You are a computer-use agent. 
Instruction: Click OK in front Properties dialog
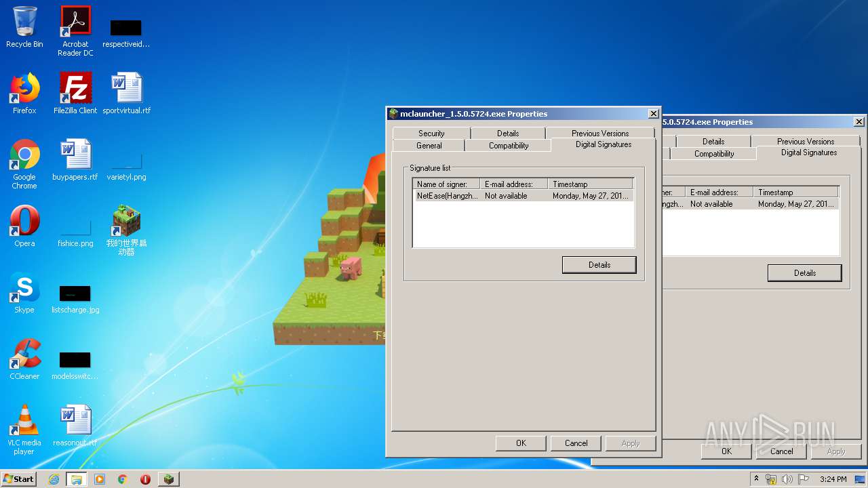(x=521, y=443)
